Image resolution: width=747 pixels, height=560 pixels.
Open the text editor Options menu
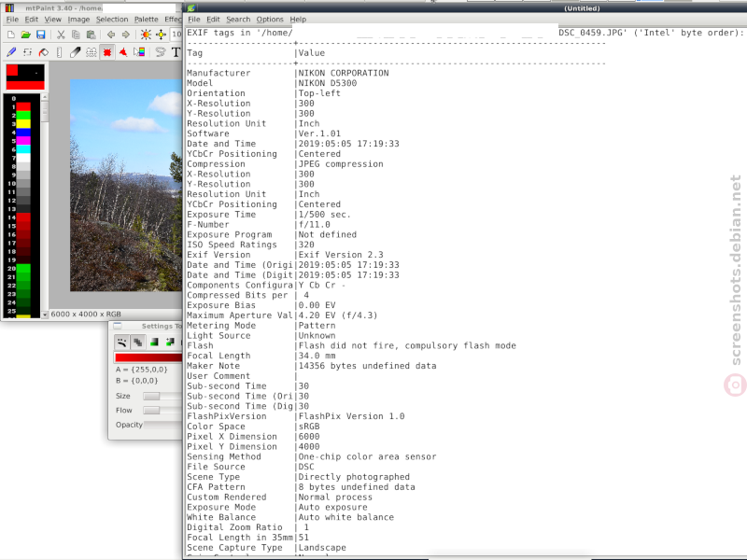tap(270, 20)
